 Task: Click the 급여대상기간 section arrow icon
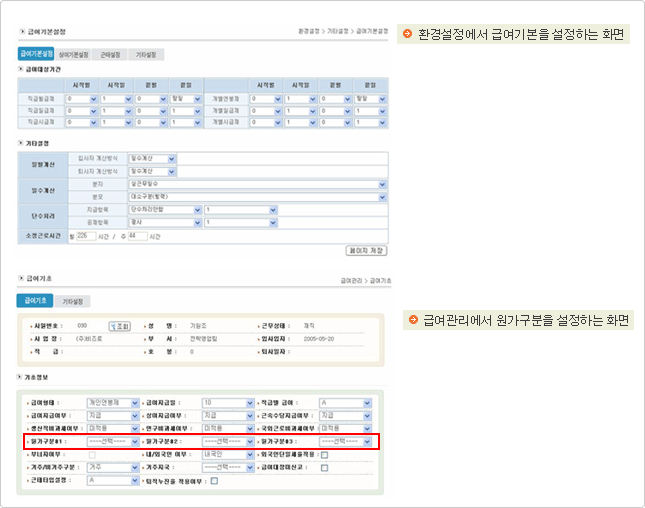coord(21,70)
